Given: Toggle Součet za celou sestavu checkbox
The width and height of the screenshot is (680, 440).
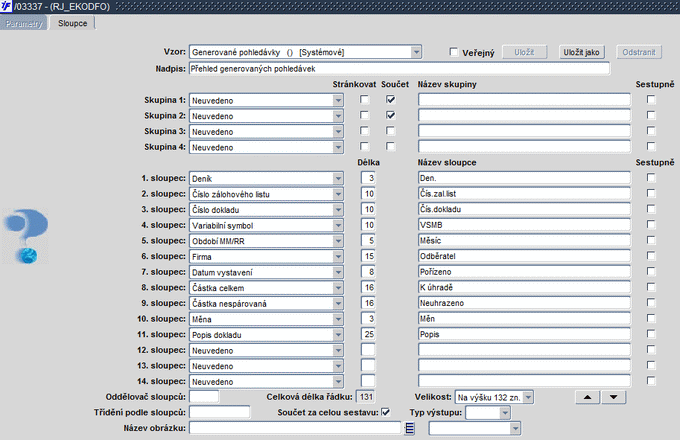Looking at the screenshot, I should 385,412.
